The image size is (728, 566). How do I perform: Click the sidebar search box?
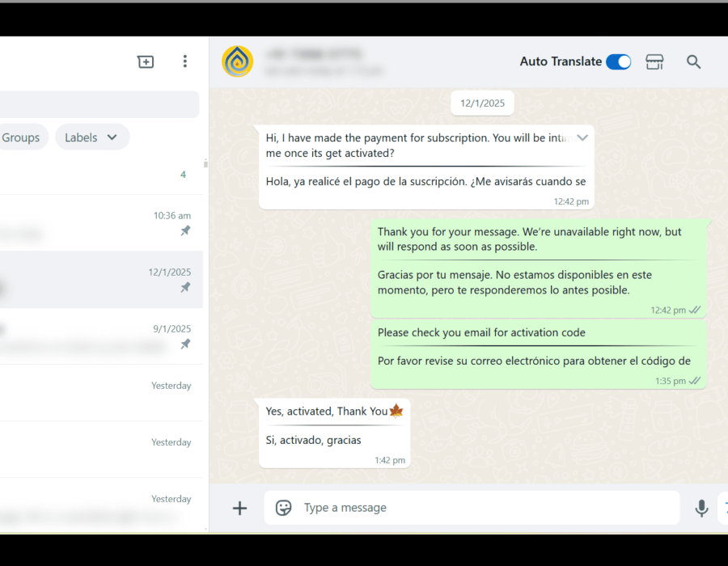99,104
